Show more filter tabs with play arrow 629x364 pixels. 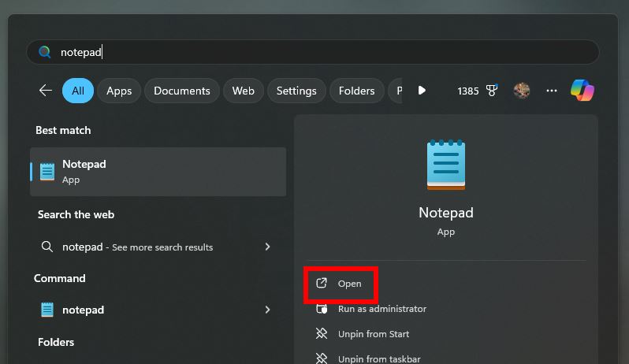(422, 90)
